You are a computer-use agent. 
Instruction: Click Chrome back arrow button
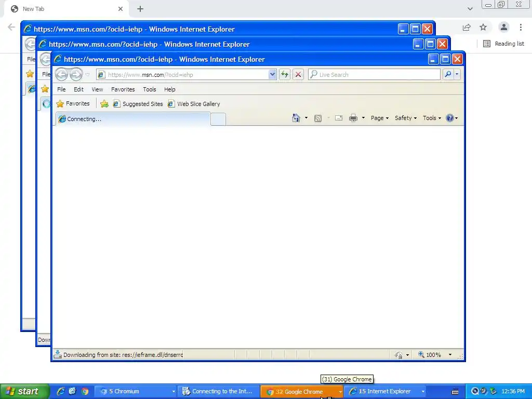(x=11, y=27)
